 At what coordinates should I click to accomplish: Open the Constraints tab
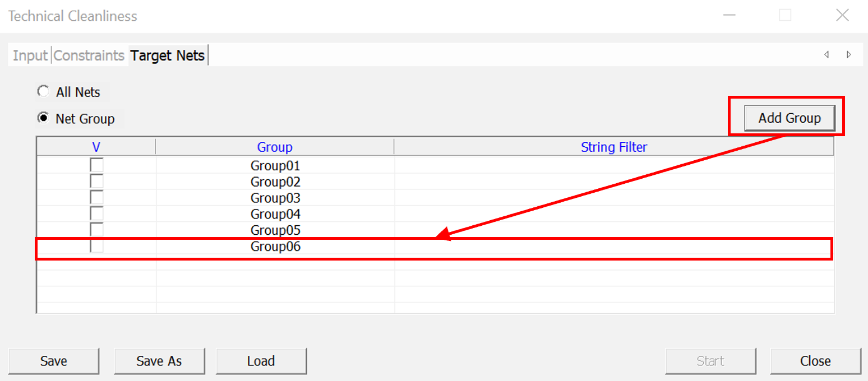click(x=89, y=55)
